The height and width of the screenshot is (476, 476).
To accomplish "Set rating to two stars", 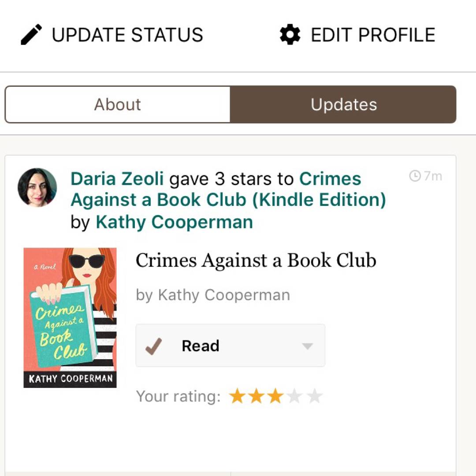I will coord(257,396).
